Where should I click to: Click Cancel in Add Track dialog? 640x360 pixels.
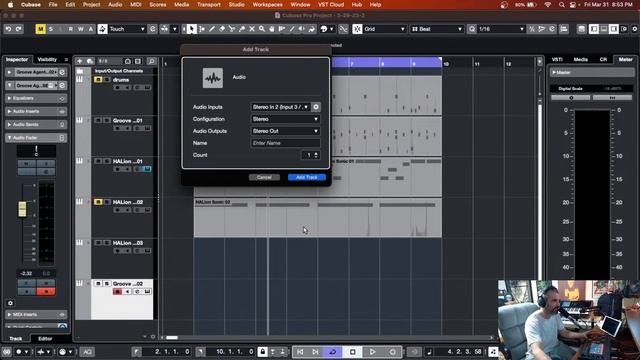coord(264,177)
